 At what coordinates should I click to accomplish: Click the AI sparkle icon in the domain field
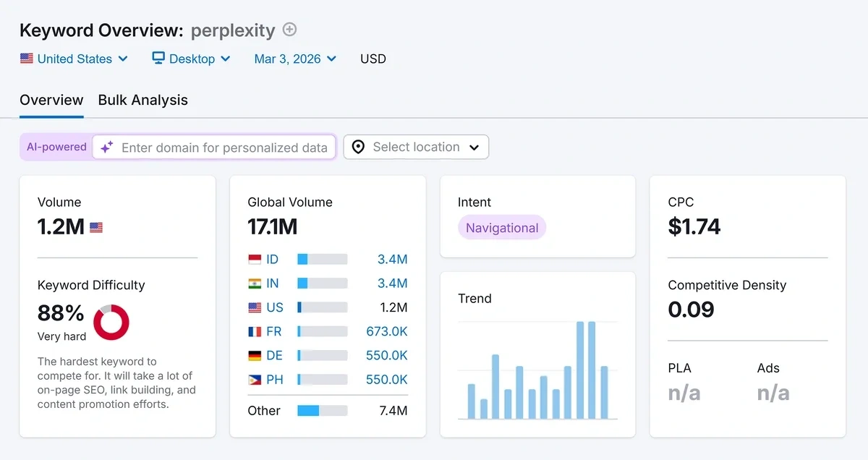(106, 147)
